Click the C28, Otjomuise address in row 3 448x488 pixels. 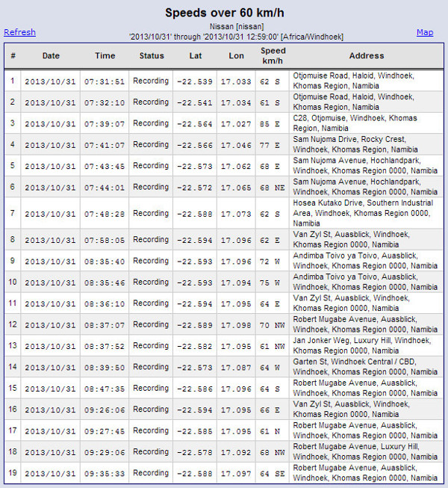[365, 123]
